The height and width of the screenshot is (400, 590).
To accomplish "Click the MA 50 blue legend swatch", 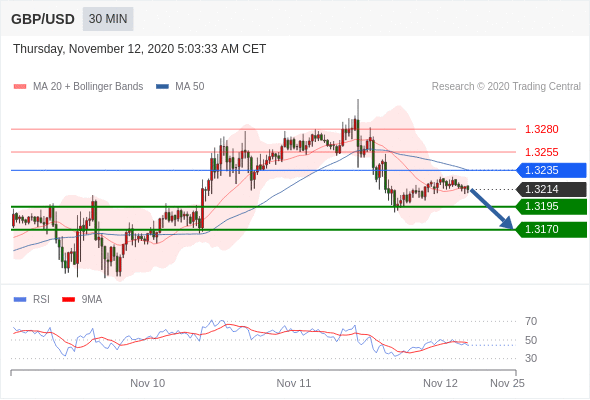I will coord(162,87).
